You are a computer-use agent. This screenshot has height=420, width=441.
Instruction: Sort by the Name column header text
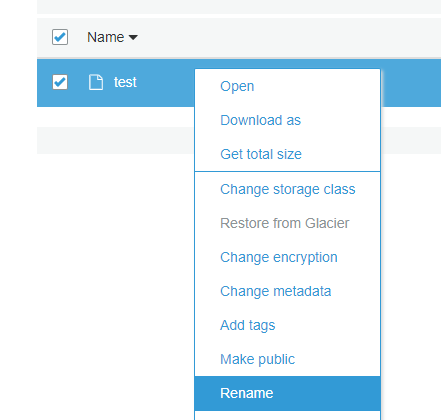106,37
